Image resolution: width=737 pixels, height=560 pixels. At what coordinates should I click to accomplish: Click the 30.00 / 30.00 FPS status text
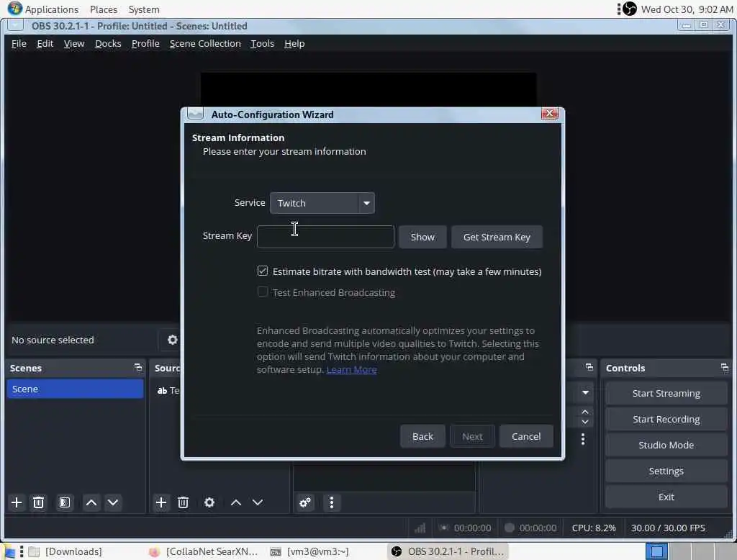(668, 528)
